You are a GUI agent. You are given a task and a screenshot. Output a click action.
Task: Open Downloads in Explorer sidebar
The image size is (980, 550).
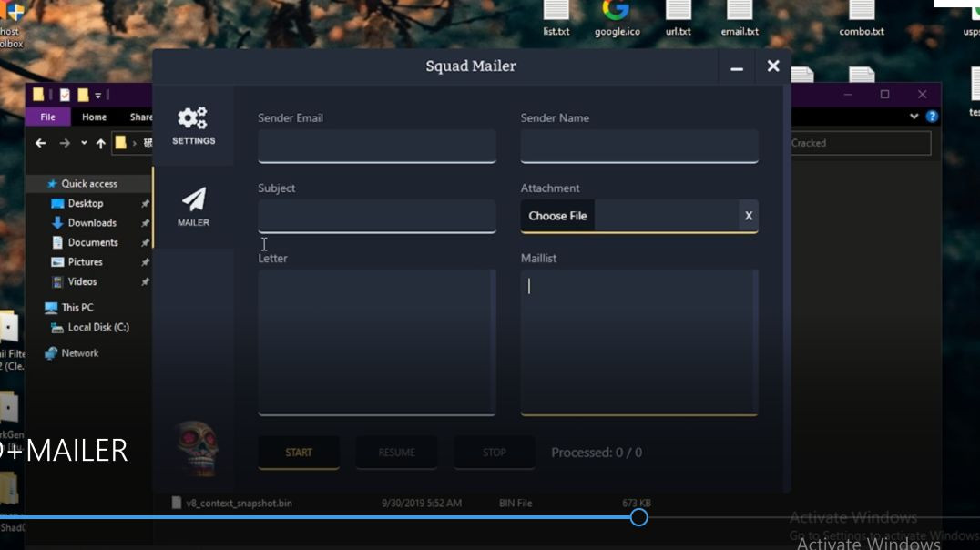92,222
